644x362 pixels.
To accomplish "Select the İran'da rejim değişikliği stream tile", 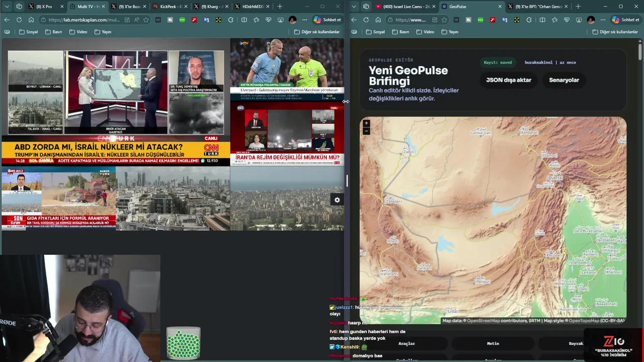I will 287,134.
